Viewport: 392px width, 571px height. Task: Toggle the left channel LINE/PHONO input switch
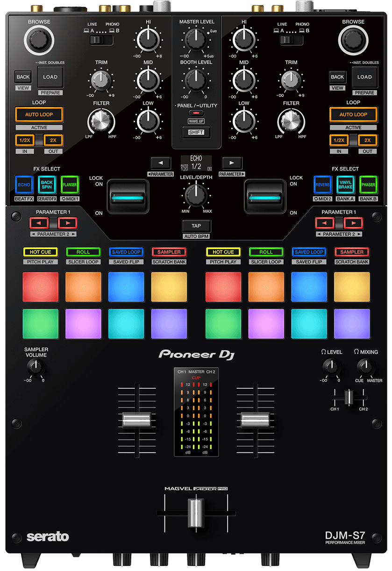point(101,40)
